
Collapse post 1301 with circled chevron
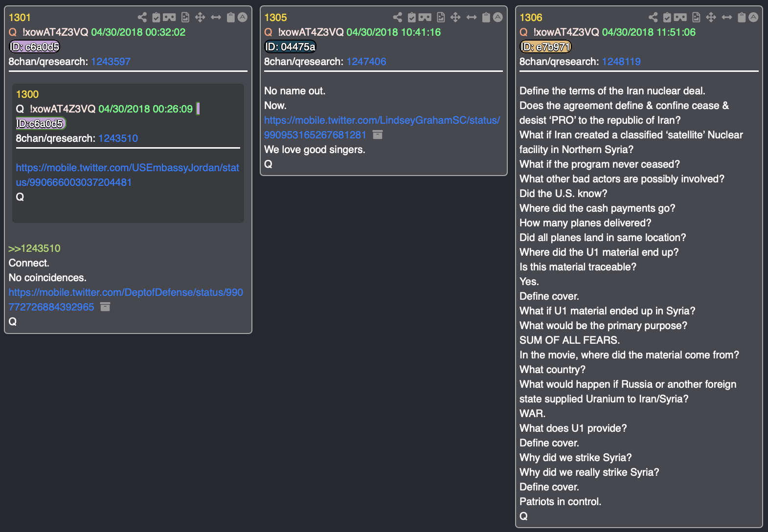(243, 17)
